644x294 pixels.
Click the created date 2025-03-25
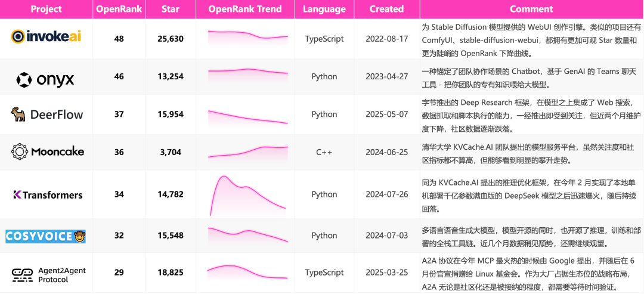(386, 273)
